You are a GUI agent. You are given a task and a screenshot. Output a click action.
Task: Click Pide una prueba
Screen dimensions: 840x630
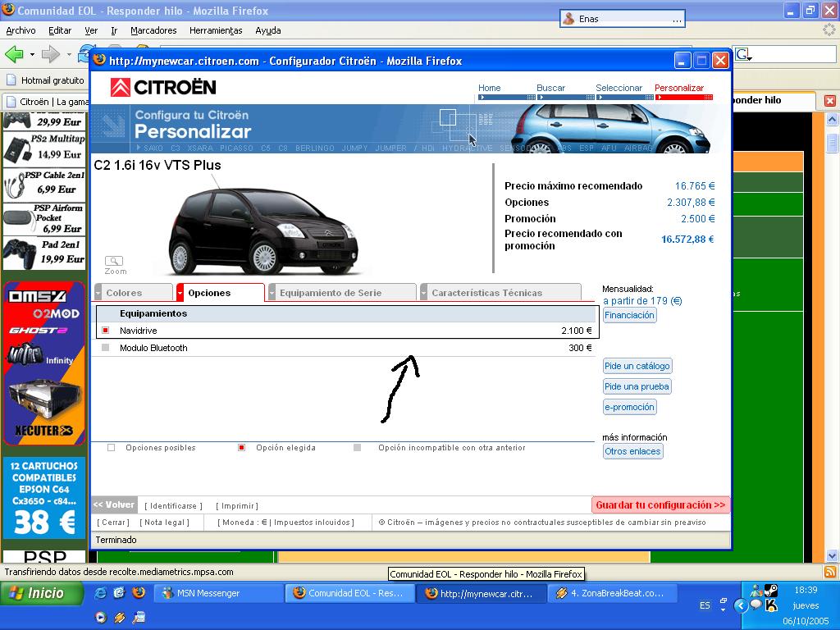(x=637, y=386)
